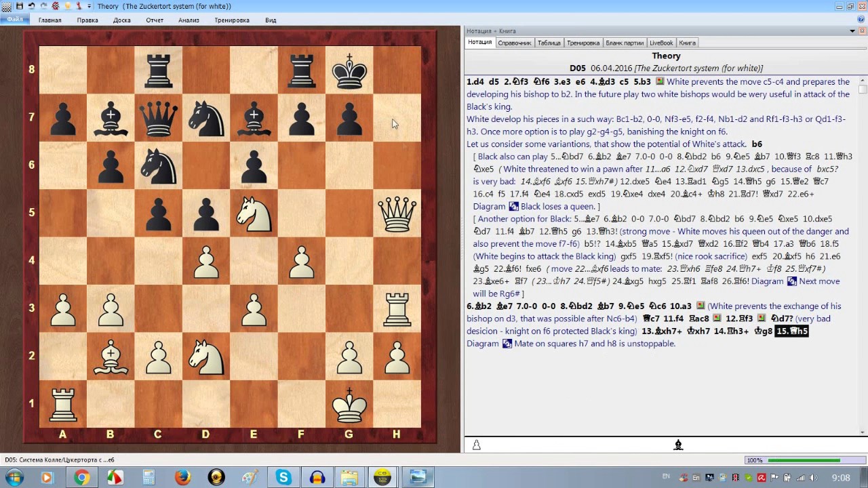Click the undo arrow in quick access toolbar
Image resolution: width=868 pixels, height=488 pixels.
pyautogui.click(x=31, y=6)
